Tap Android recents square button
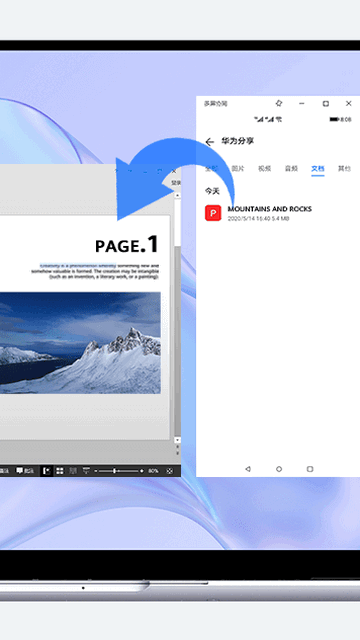 coord(310,469)
